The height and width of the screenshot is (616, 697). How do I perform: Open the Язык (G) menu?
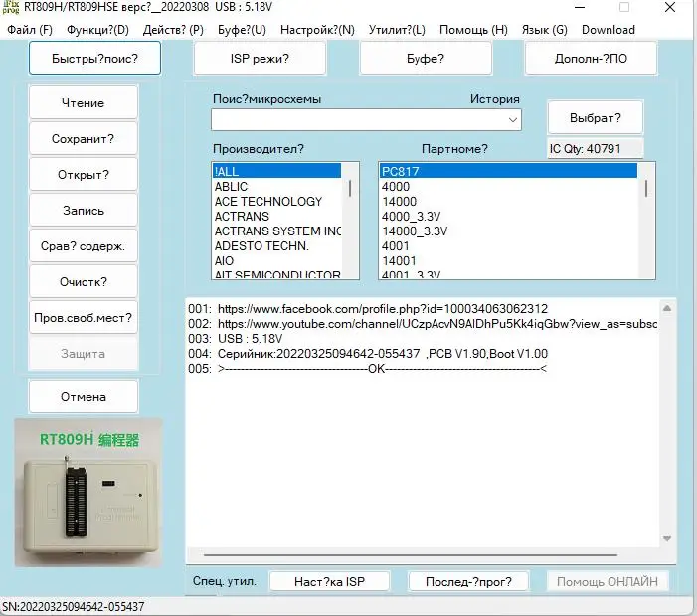tap(545, 30)
